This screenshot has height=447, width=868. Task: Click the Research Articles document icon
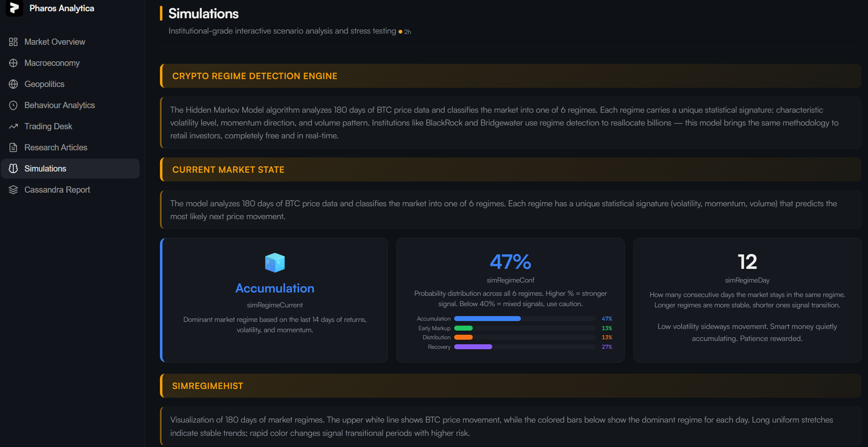click(13, 147)
